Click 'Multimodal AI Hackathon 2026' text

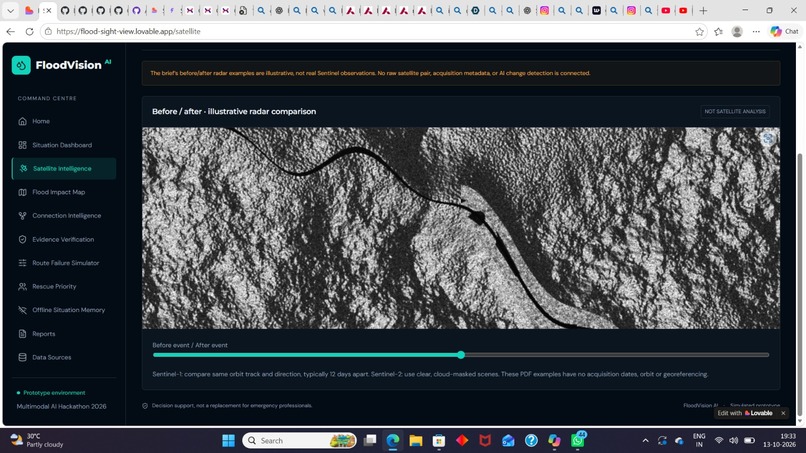(61, 406)
